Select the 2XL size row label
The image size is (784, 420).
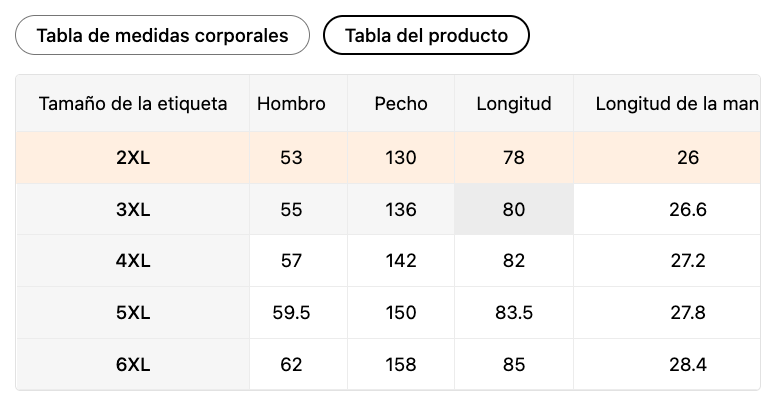coord(133,157)
